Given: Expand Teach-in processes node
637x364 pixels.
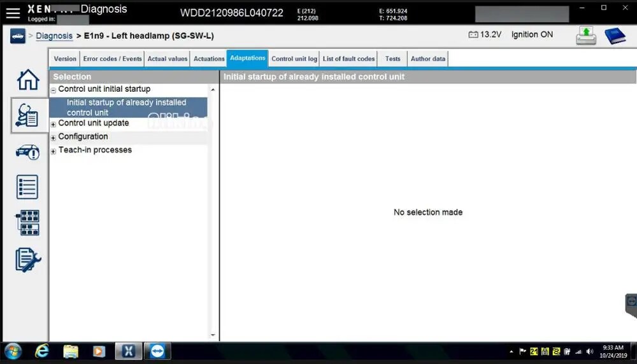Looking at the screenshot, I should (54, 151).
